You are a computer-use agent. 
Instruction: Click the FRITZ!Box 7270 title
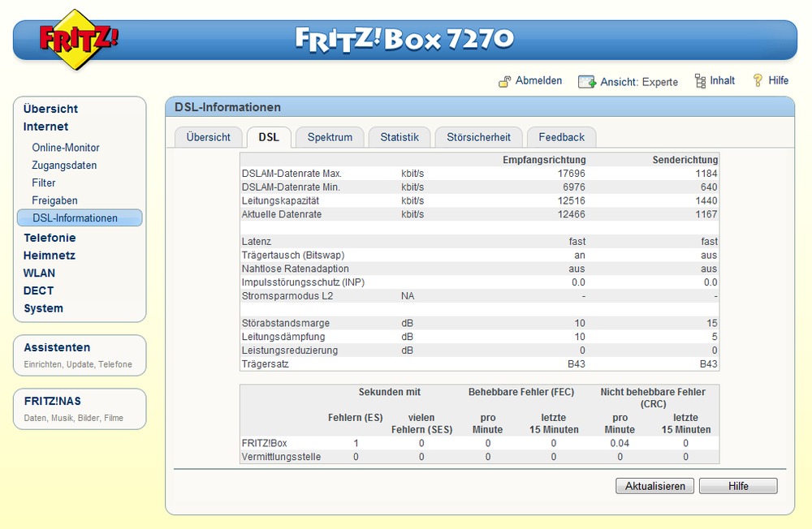[404, 39]
